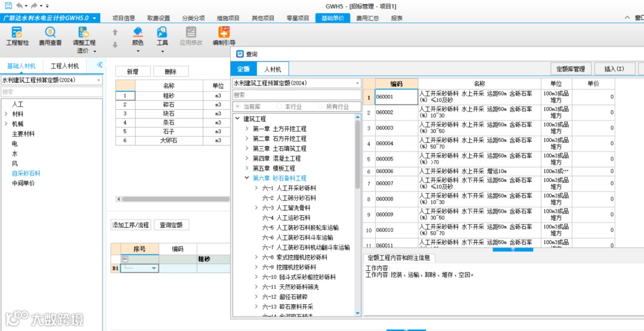The width and height of the screenshot is (644, 331).
Task: Collapse left panel with double chevron
Action: pyautogui.click(x=100, y=65)
